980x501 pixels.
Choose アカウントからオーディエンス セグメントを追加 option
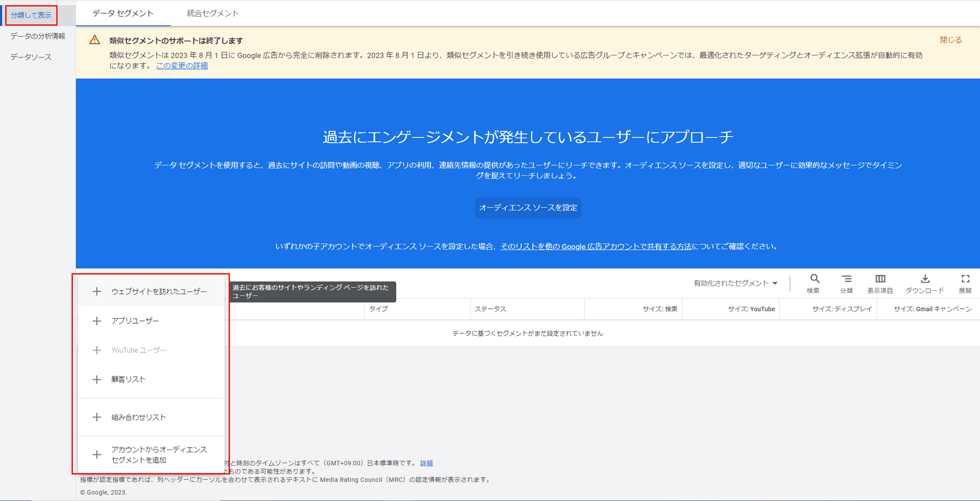(151, 455)
